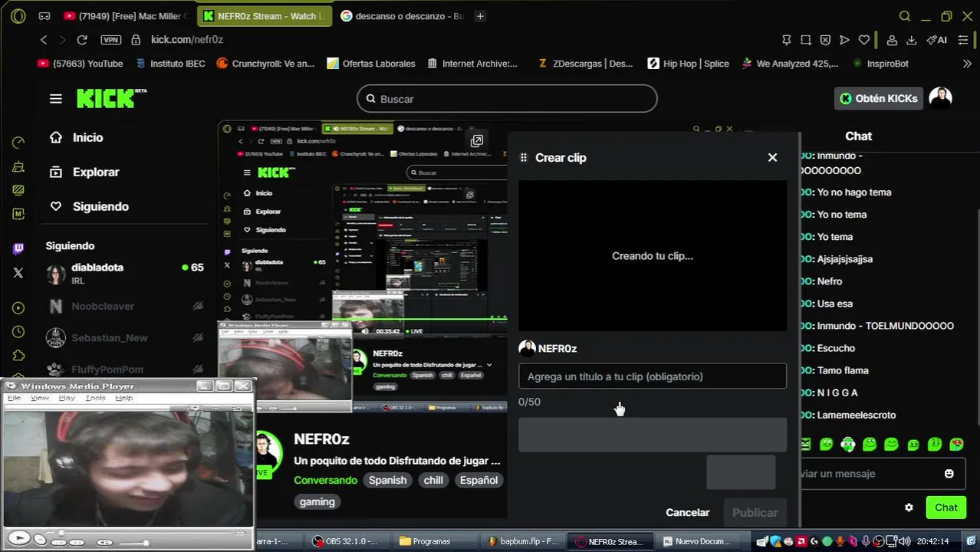This screenshot has height=552, width=980.
Task: Grab the Crear clip drag handle icon
Action: point(524,158)
